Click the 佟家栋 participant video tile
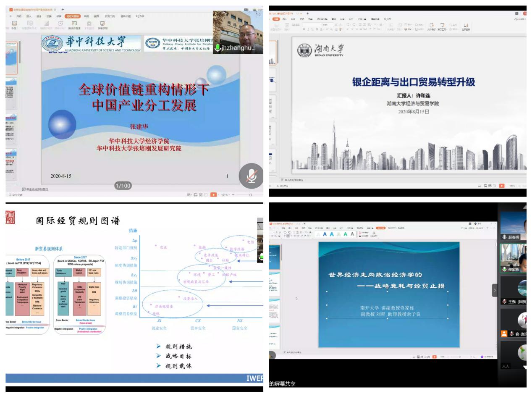 coord(513,258)
